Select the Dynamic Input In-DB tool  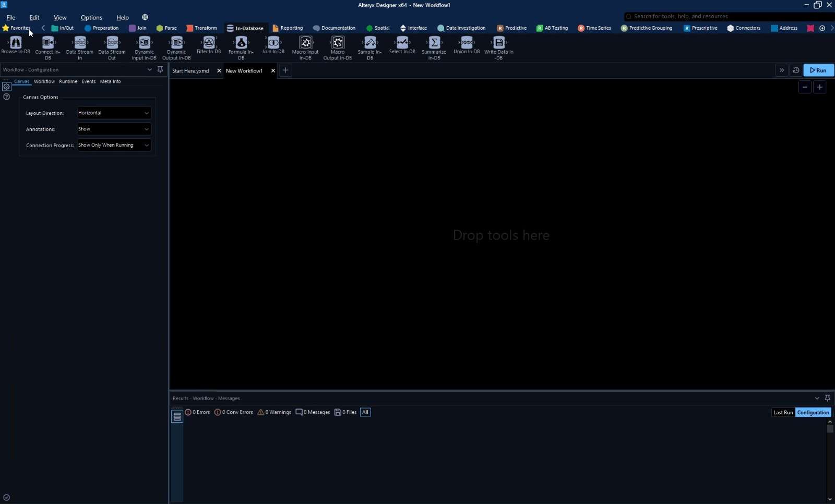[144, 48]
